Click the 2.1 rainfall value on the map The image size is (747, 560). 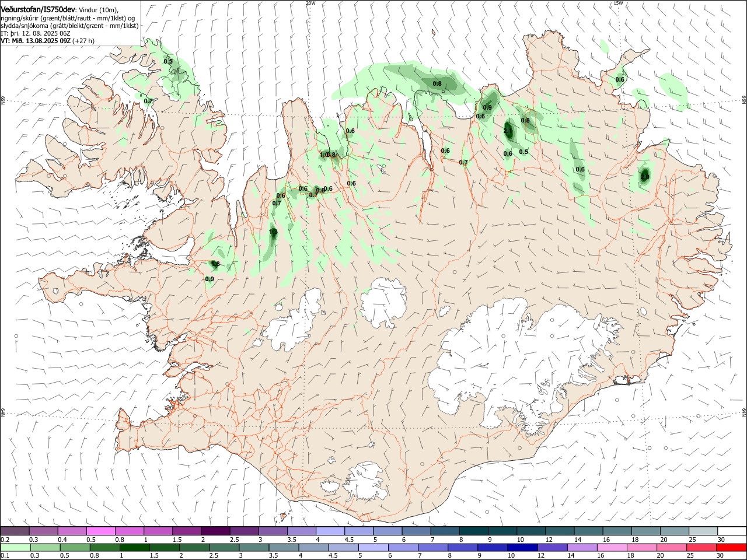coord(508,132)
